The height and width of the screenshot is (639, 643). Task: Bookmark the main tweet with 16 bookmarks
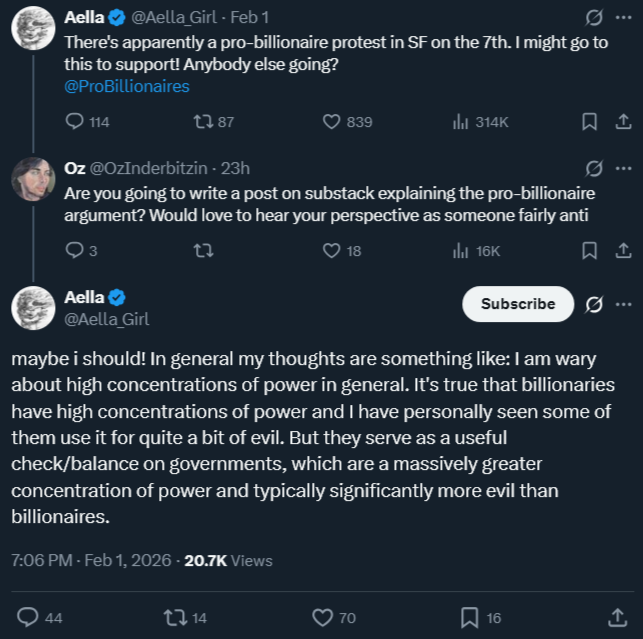[x=469, y=618]
